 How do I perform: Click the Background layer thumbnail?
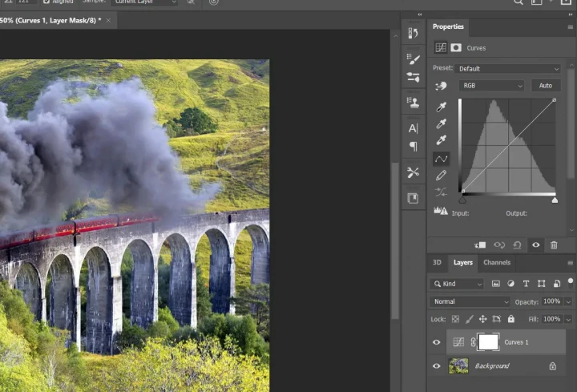pos(458,366)
